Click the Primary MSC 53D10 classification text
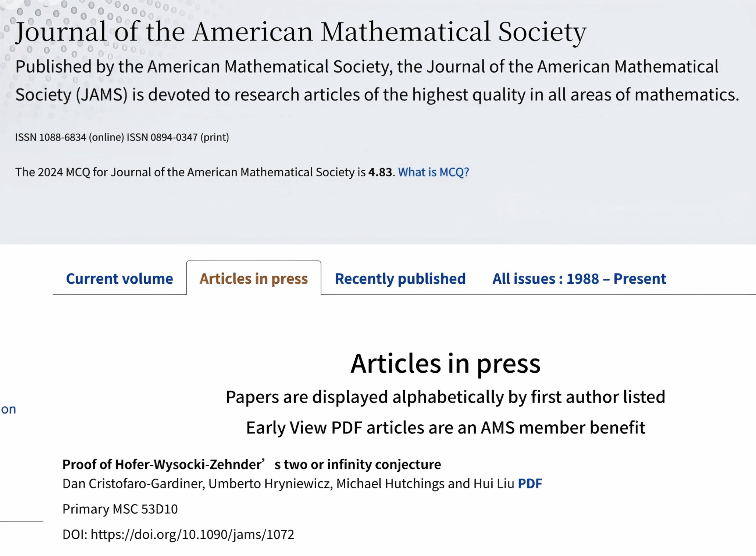756x556 pixels. tap(120, 509)
